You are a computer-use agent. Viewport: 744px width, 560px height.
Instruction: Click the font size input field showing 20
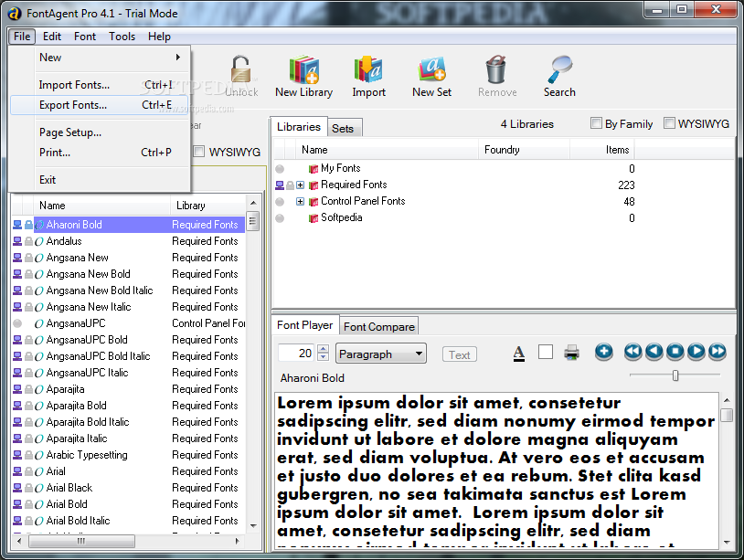tap(297, 354)
